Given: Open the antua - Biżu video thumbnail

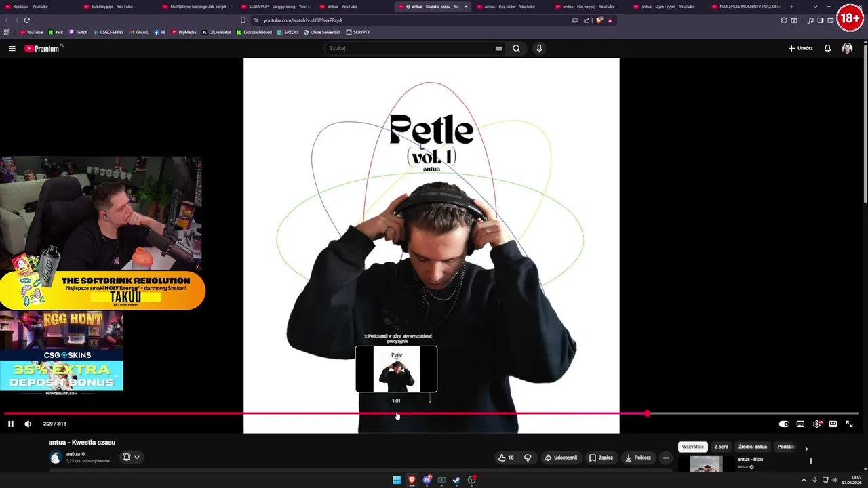Looking at the screenshot, I should tap(706, 464).
